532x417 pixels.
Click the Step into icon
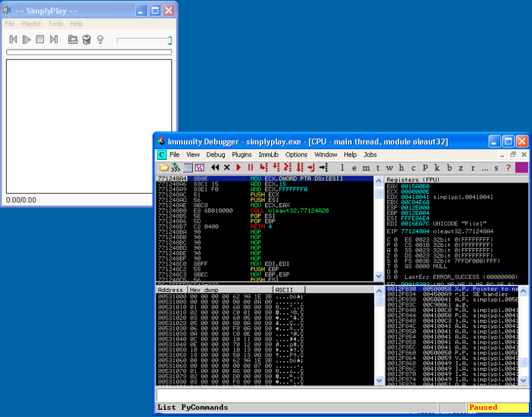(264, 167)
